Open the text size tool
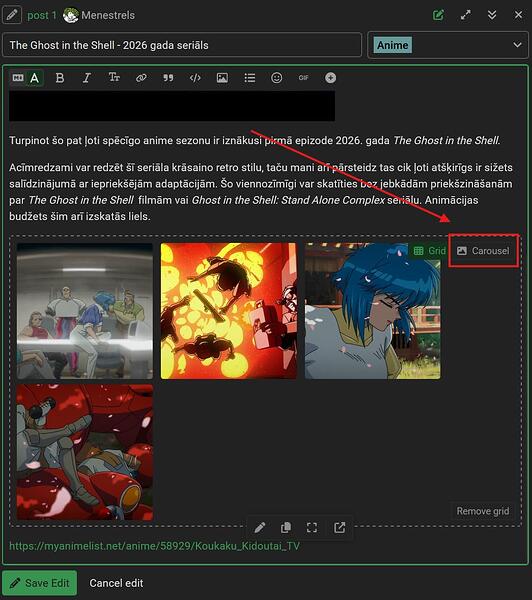 (x=114, y=78)
